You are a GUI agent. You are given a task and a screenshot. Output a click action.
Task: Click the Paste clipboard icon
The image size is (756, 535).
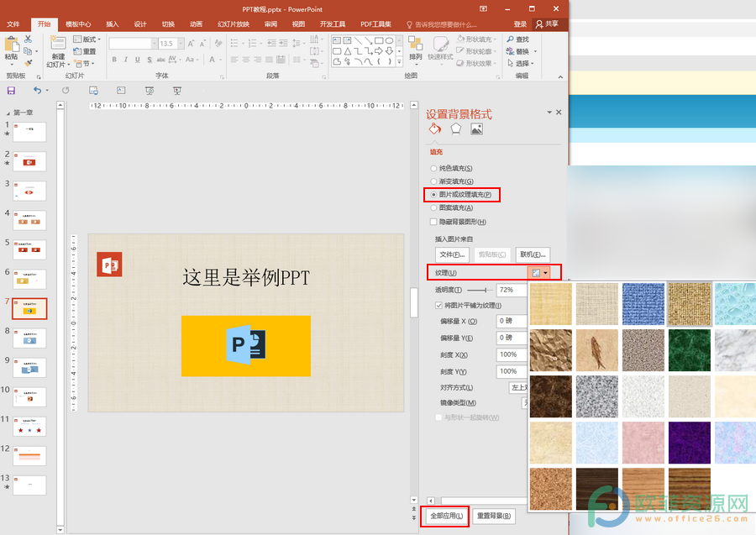[11, 45]
